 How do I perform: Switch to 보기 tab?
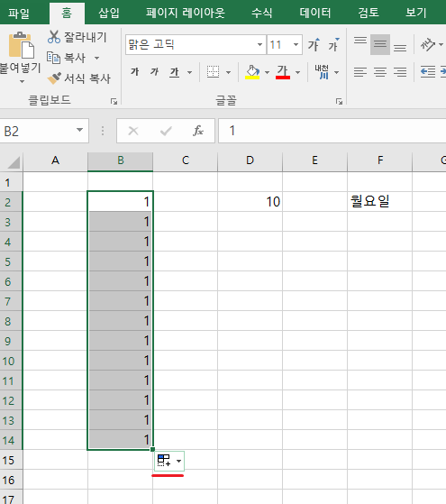(416, 14)
